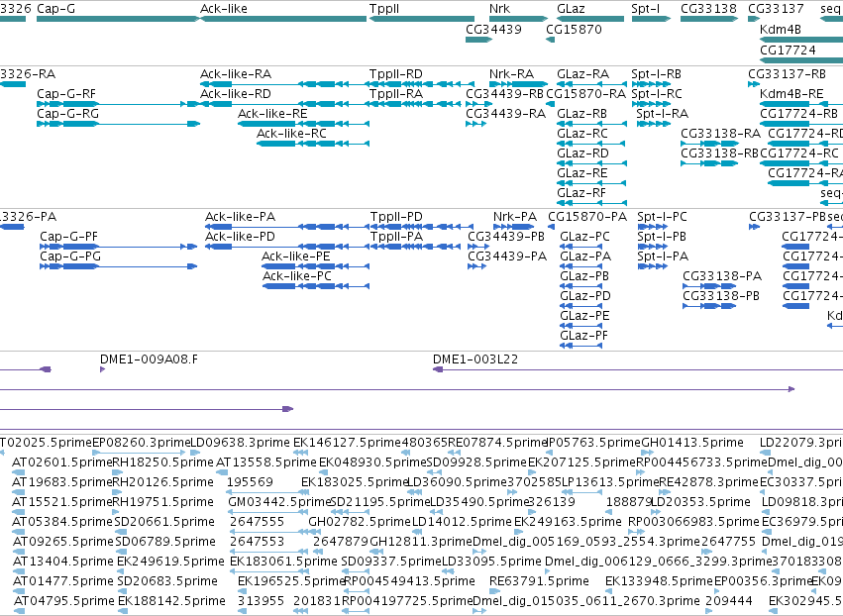Select EST AT02601.5prime

click(61, 462)
